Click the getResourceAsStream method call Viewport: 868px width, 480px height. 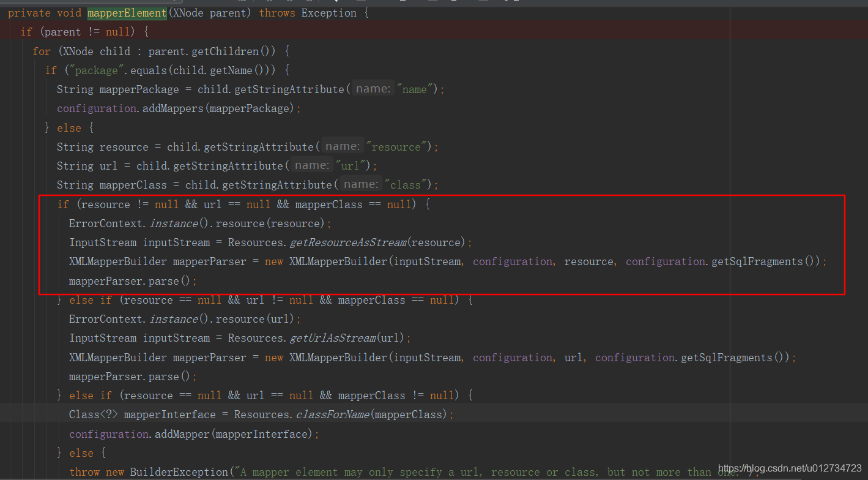(x=347, y=242)
